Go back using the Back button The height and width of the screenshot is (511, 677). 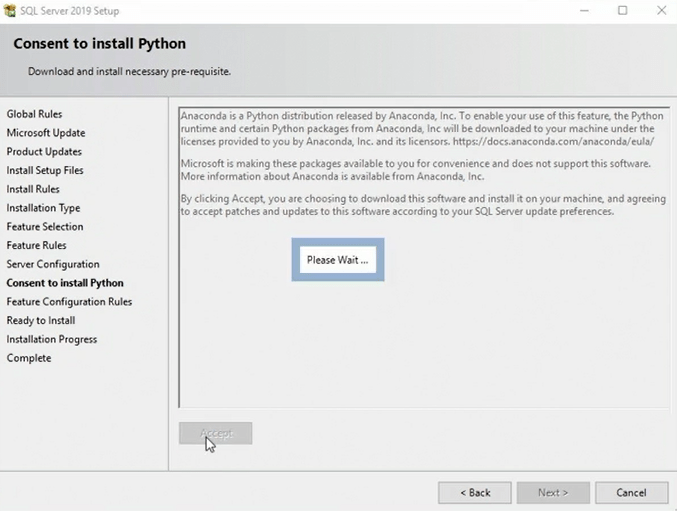[x=475, y=492]
